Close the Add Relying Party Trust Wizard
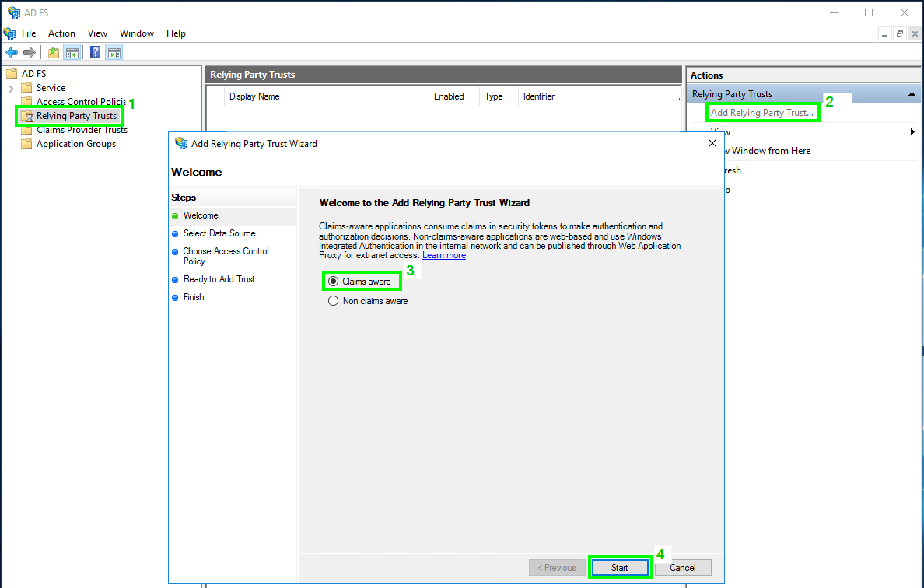924x588 pixels. click(712, 143)
